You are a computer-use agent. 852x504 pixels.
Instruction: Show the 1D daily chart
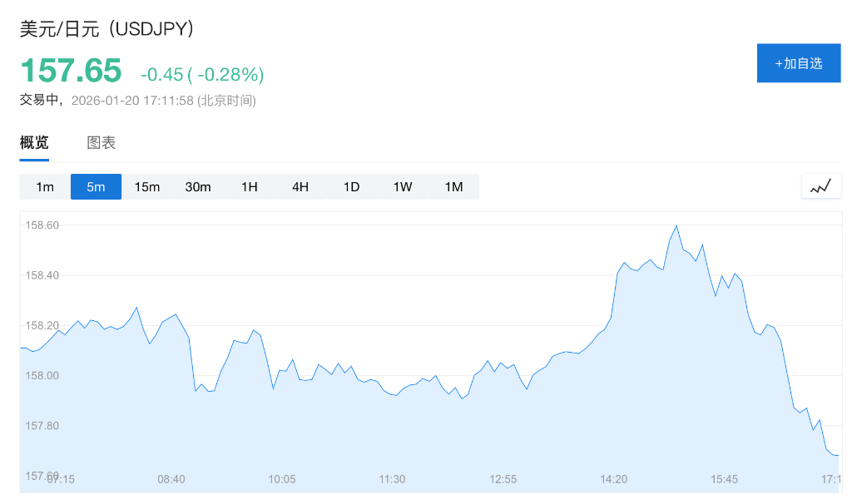[351, 187]
